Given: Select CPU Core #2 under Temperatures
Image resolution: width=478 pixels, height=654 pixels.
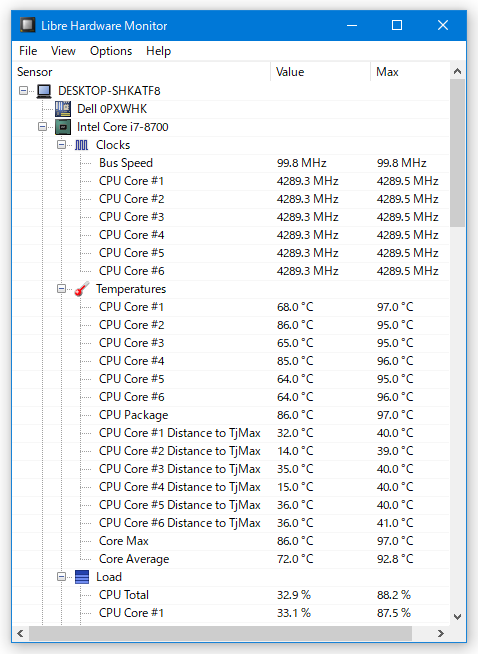Looking at the screenshot, I should pyautogui.click(x=231, y=325).
